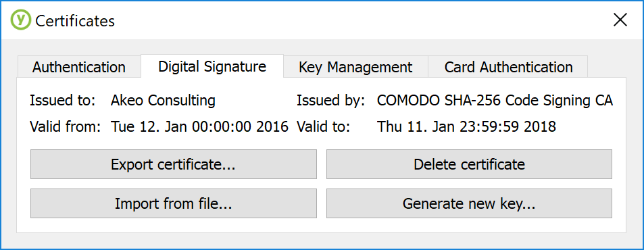Click the Generate new key... button
The image size is (644, 250).
469,203
